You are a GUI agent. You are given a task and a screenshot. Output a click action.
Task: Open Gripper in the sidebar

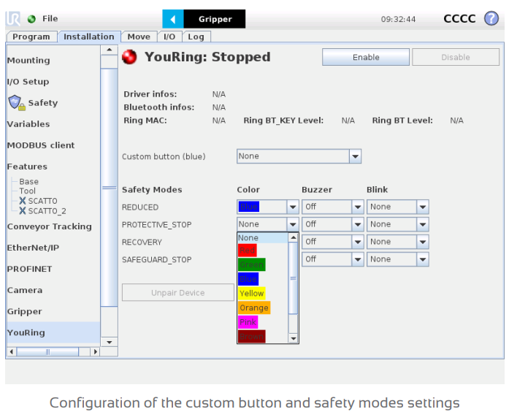(25, 312)
